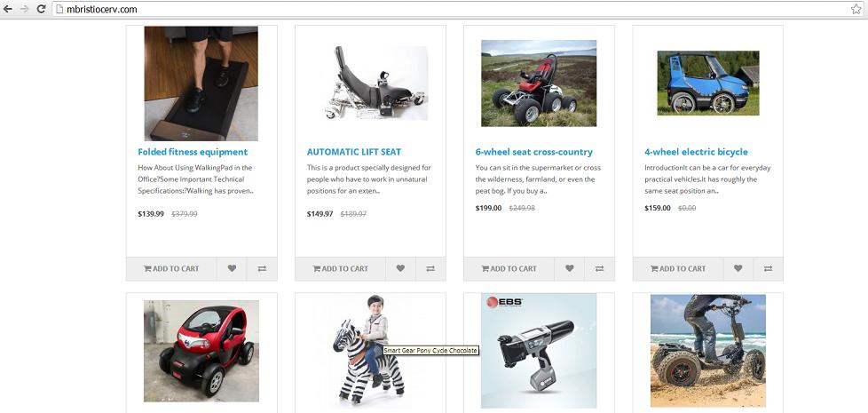Open the zebra pony cycle product image
This screenshot has width=868, height=413.
pyautogui.click(x=368, y=349)
